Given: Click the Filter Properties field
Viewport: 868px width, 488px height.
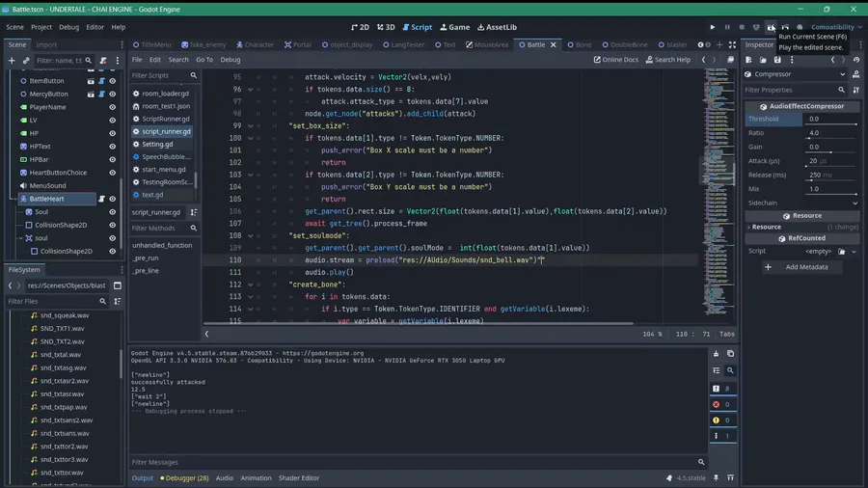Looking at the screenshot, I should click(x=793, y=91).
